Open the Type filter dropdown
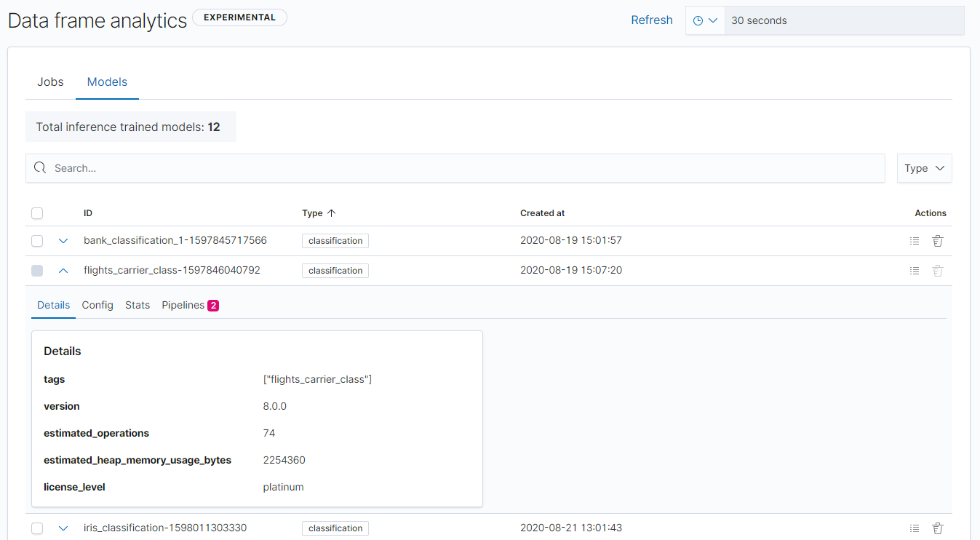Image resolution: width=980 pixels, height=540 pixels. pos(924,168)
